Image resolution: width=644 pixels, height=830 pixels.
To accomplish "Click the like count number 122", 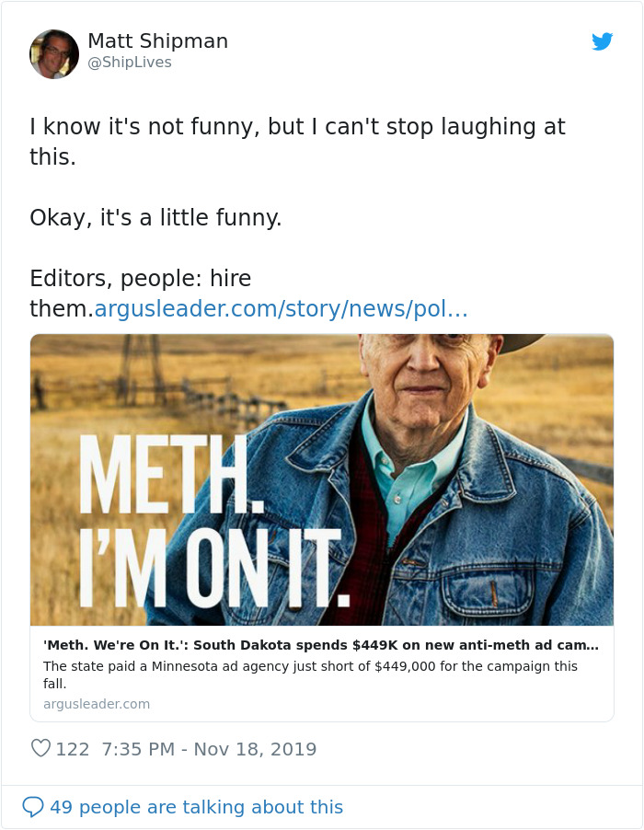I will (x=66, y=748).
